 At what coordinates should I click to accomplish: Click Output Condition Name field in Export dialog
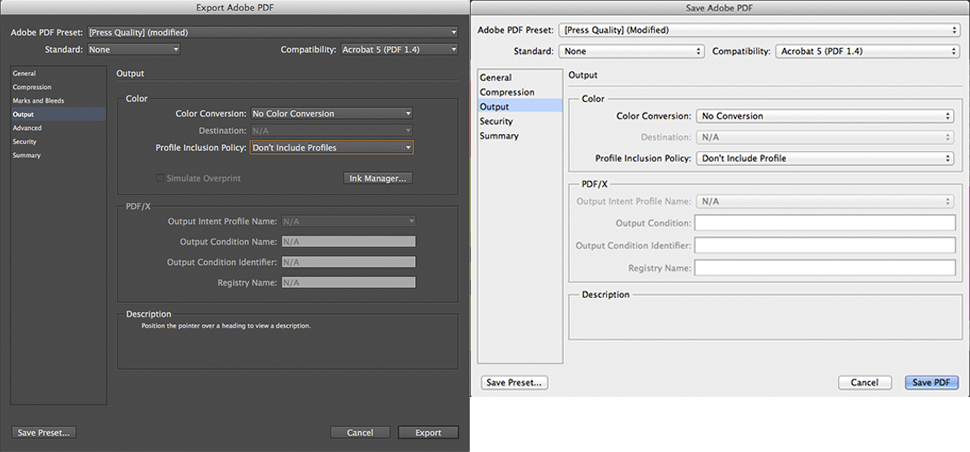[x=348, y=242]
